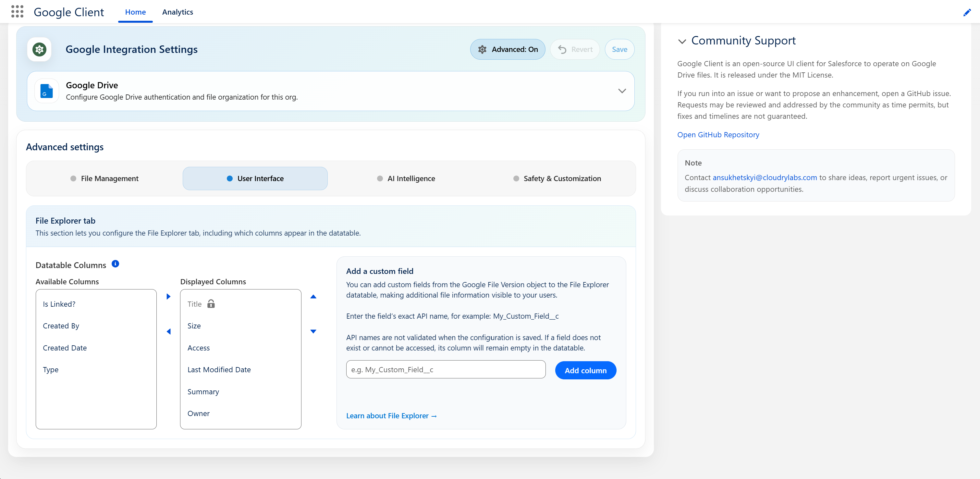Click the green gear settings icon

coord(39,49)
